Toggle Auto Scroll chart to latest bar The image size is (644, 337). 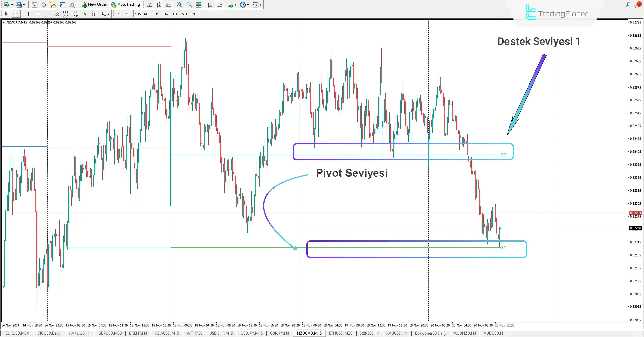(x=209, y=5)
